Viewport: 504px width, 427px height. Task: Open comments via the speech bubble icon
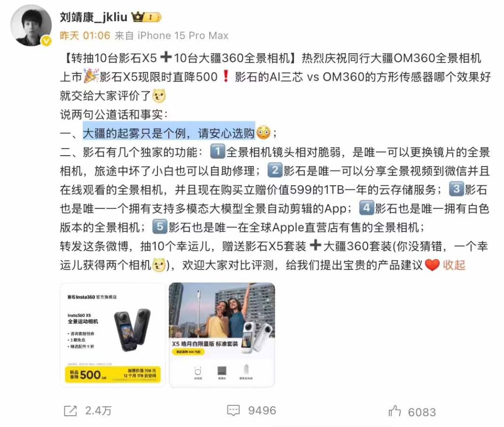pos(233,411)
